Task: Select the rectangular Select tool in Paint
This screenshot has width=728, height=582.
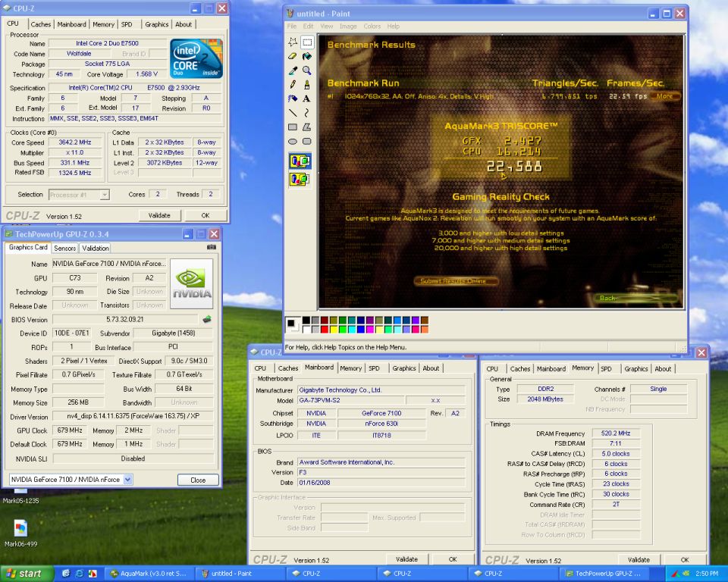Action: (307, 42)
